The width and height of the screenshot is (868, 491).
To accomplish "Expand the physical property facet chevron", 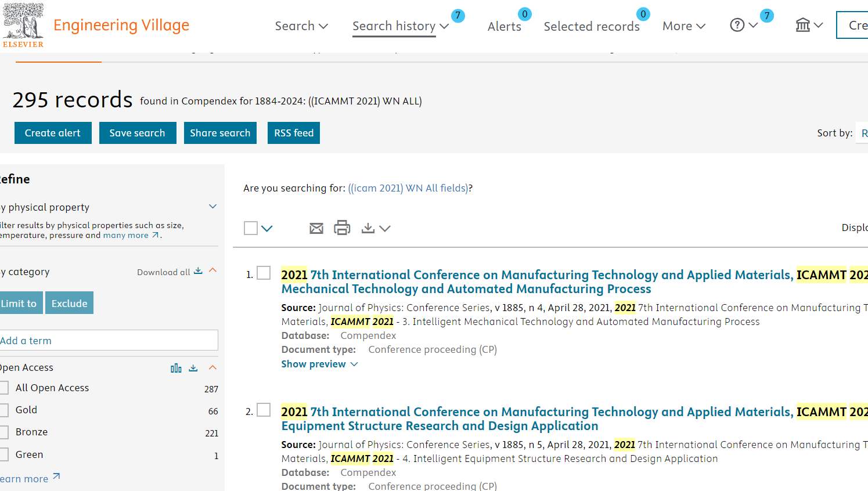I will [x=213, y=207].
